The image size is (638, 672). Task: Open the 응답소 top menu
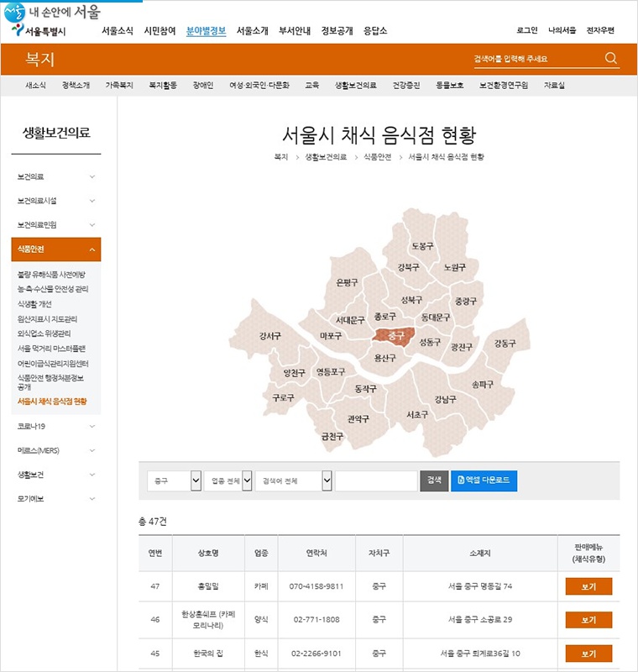tap(375, 30)
